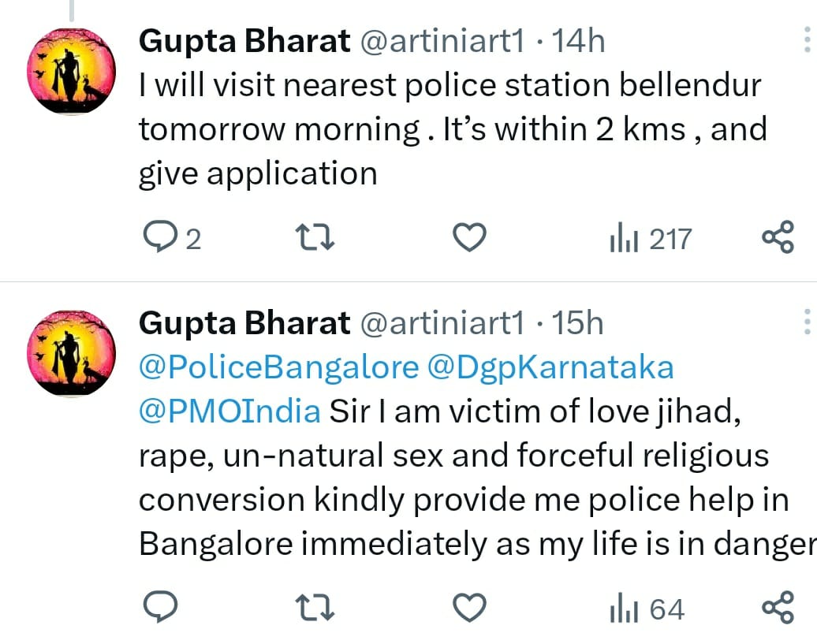Open the 14h timestamp tweet permalink
The image size is (817, 644).
[579, 41]
